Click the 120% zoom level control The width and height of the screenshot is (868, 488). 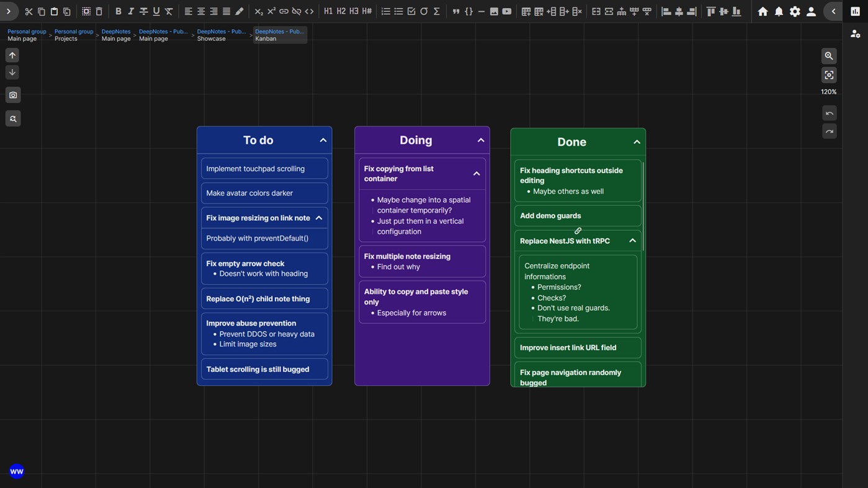(828, 92)
